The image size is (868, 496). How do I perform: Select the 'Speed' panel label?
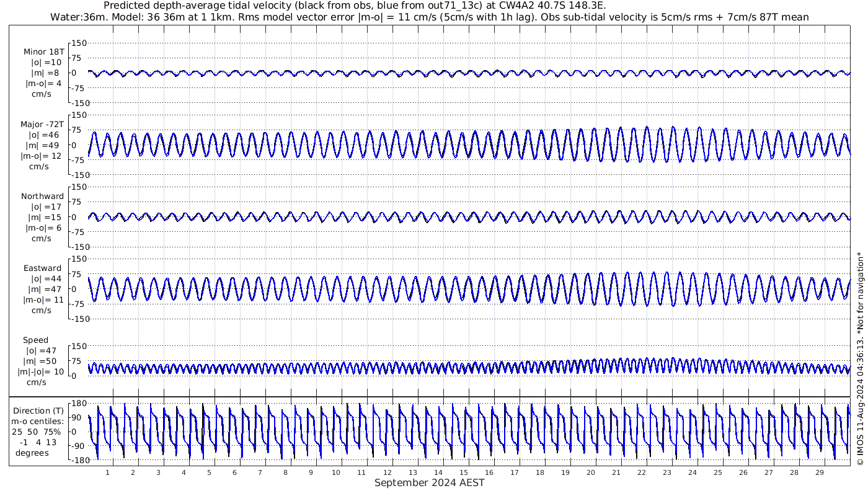point(36,340)
